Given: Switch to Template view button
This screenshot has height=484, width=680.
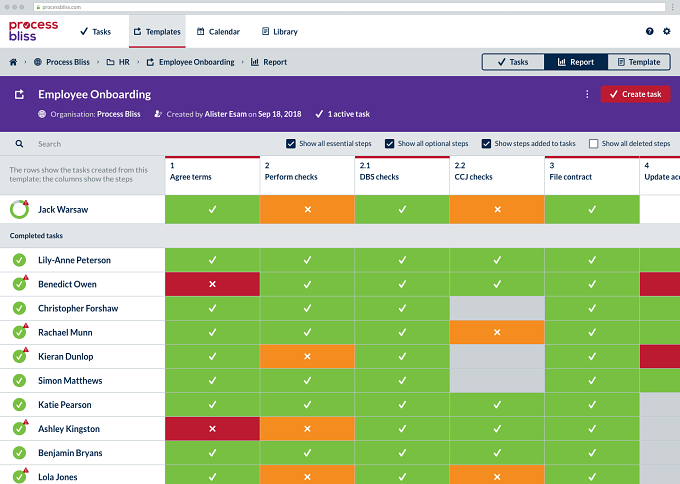Looking at the screenshot, I should (639, 62).
